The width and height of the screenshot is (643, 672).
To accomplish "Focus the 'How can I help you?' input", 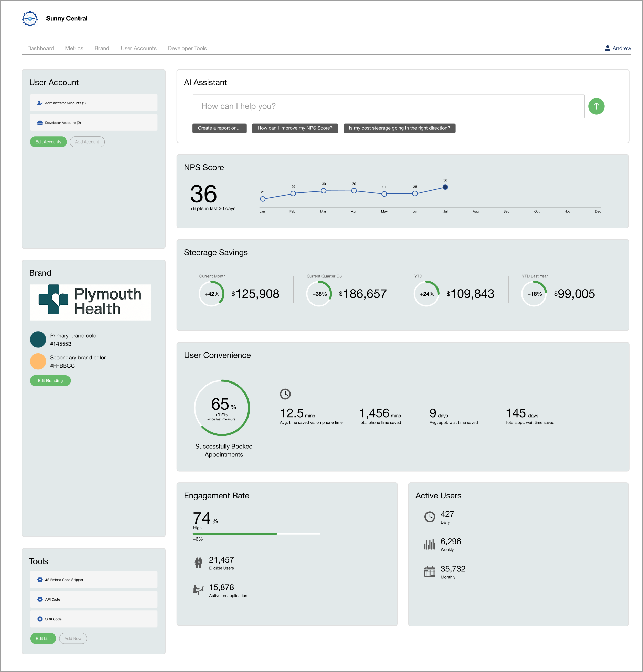I will click(x=388, y=106).
